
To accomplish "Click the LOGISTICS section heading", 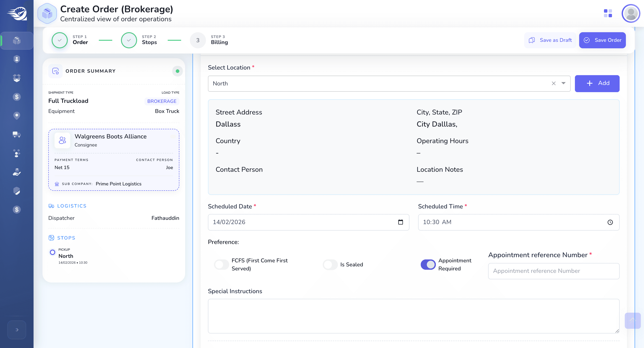I will pos(68,206).
